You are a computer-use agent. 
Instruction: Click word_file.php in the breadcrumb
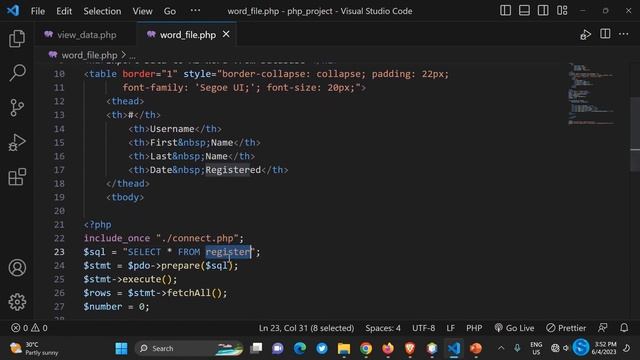coord(89,55)
